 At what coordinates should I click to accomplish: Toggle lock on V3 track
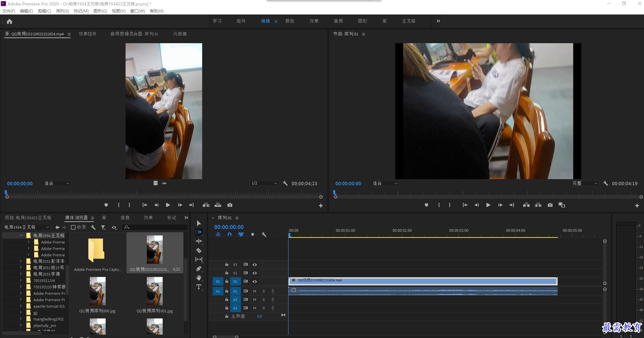pos(227,264)
